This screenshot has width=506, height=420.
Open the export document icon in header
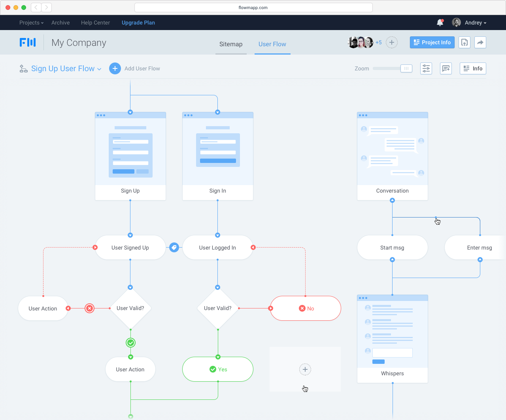pos(464,42)
